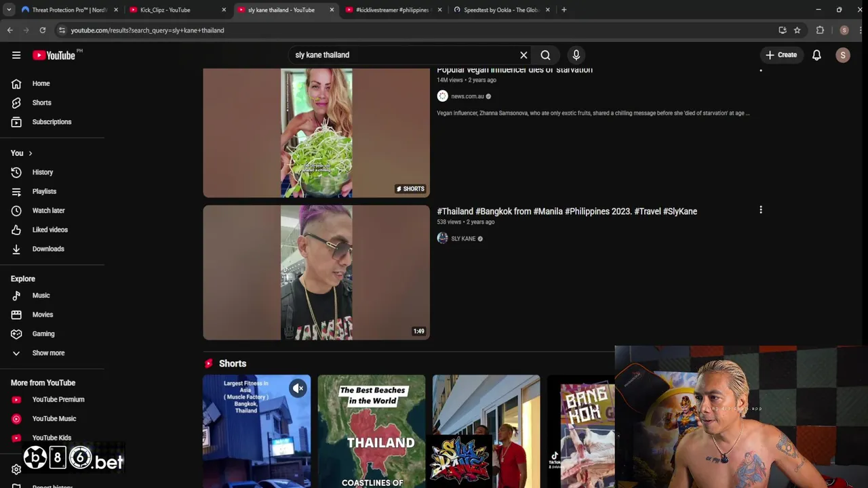Viewport: 868px width, 488px height.
Task: Start voice search with microphone
Action: pos(576,55)
